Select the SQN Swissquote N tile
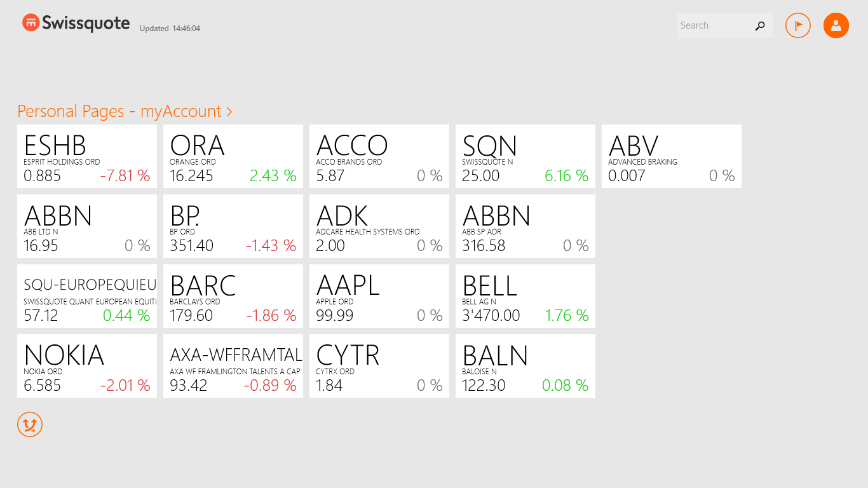This screenshot has height=488, width=868. click(x=526, y=156)
